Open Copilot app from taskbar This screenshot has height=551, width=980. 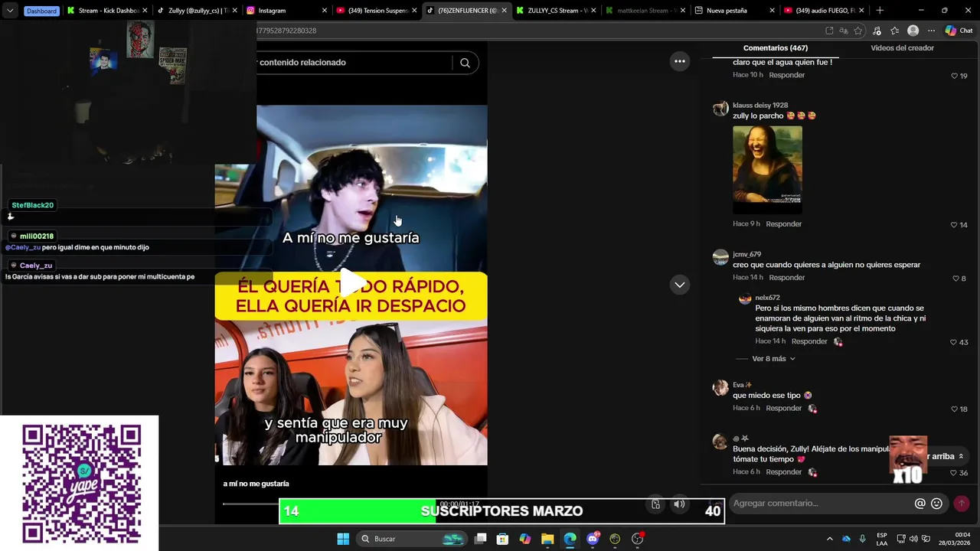point(525,539)
